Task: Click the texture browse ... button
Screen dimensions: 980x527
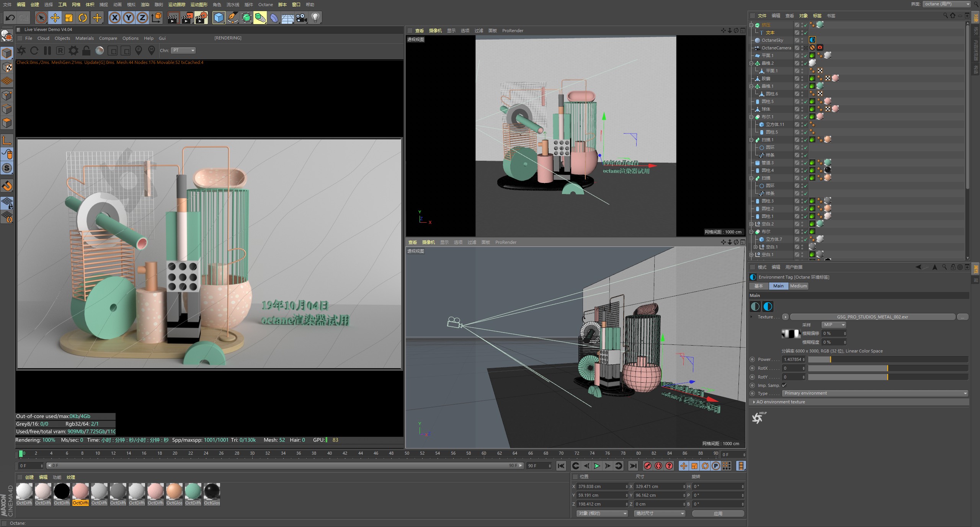Action: (963, 317)
